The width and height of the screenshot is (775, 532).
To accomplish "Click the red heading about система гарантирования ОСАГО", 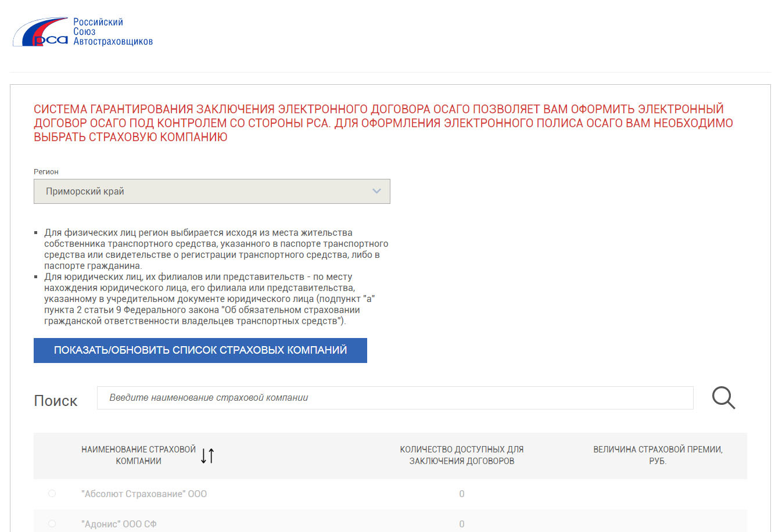I will click(383, 123).
